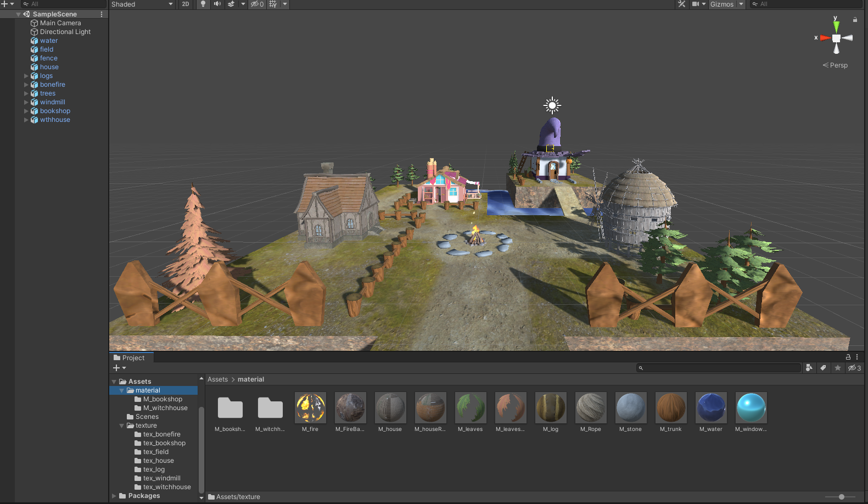Open the Shaded draw mode dropdown
Screen dimensions: 868x504
pyautogui.click(x=142, y=4)
